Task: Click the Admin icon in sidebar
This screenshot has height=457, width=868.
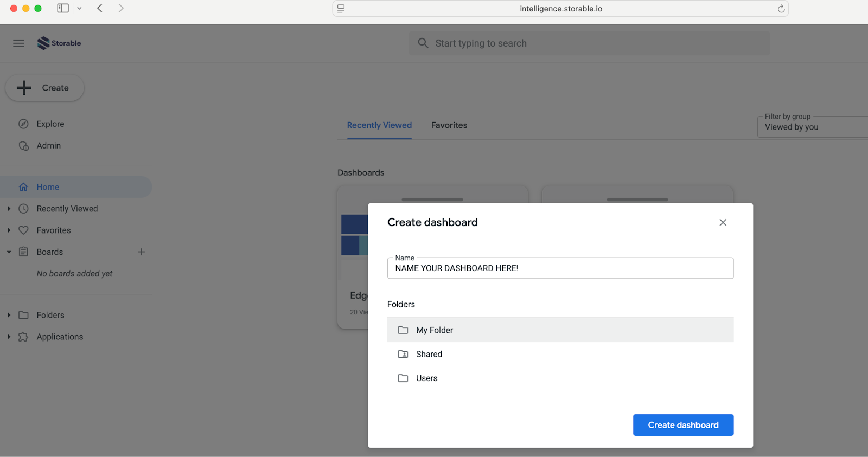Action: coord(24,146)
